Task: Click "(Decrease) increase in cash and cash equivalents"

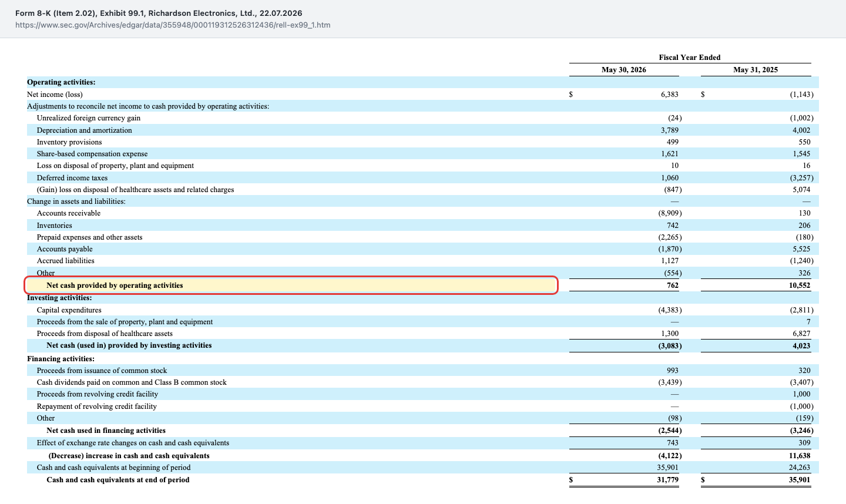Action: (x=129, y=456)
